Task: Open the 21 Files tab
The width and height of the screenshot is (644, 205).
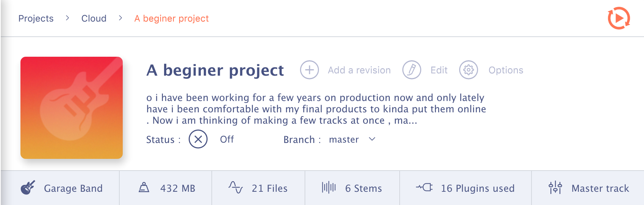Action: pos(258,188)
